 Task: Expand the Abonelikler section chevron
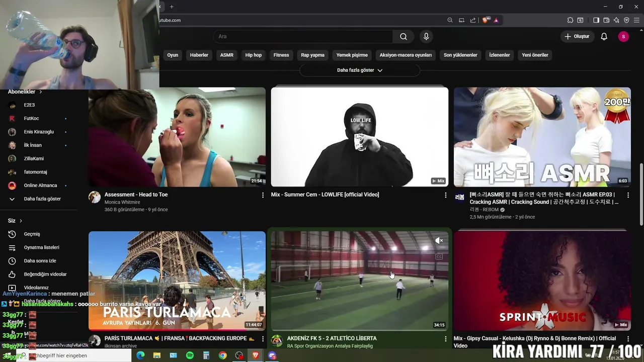[41, 92]
